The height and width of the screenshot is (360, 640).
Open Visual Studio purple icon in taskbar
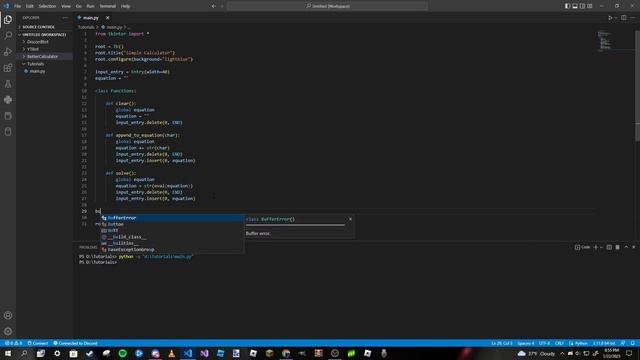(x=204, y=353)
